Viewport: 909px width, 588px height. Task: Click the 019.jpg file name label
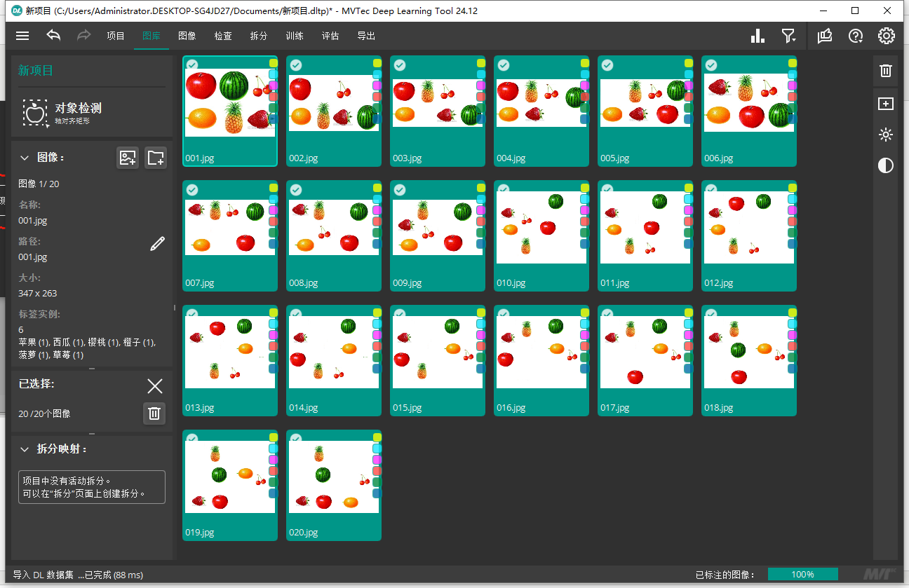(200, 533)
